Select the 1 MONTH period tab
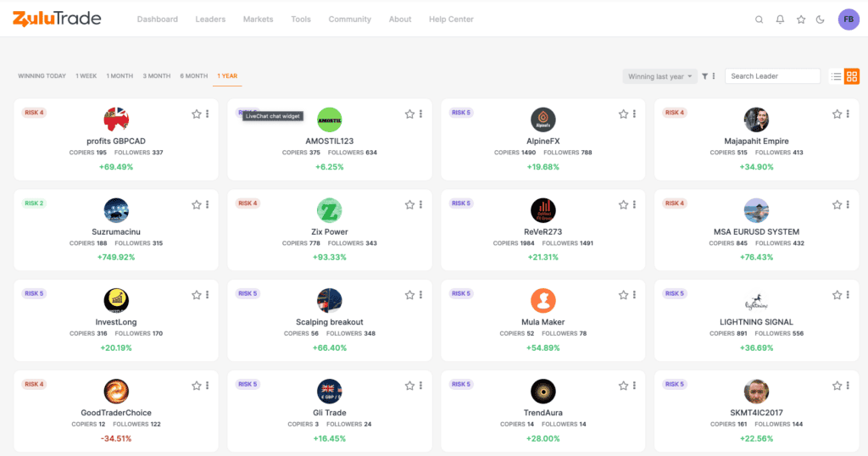Screen dimensions: 868x456 [120, 75]
